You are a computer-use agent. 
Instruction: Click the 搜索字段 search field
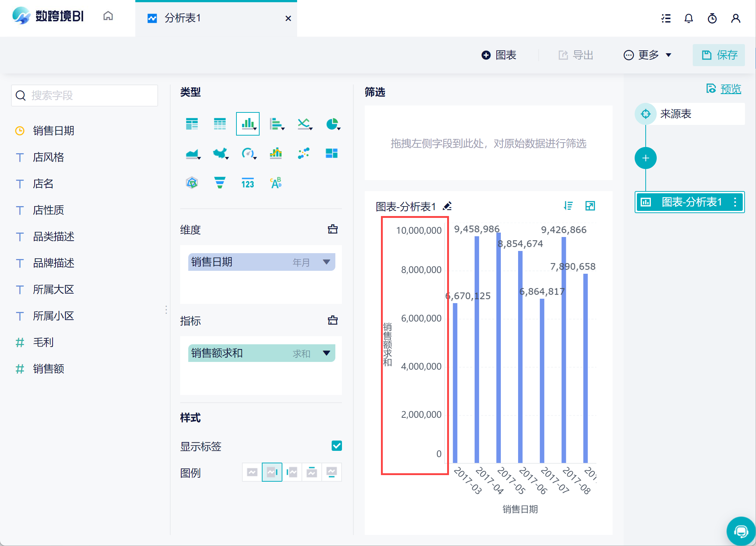click(85, 96)
